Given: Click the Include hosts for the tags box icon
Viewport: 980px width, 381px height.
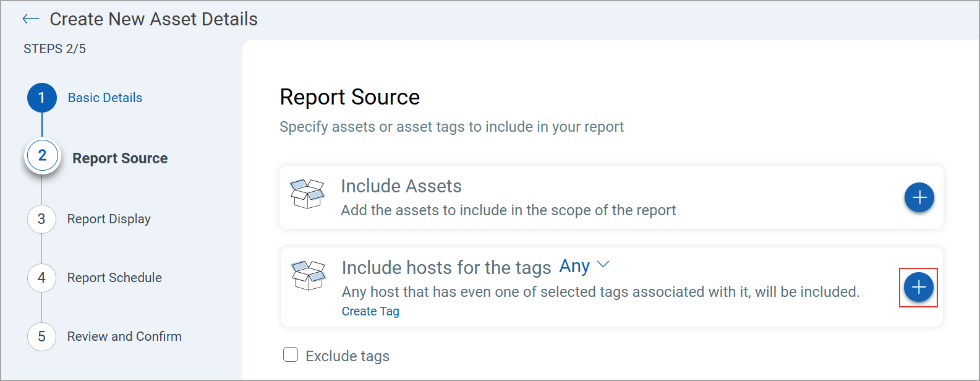Looking at the screenshot, I should [x=309, y=275].
